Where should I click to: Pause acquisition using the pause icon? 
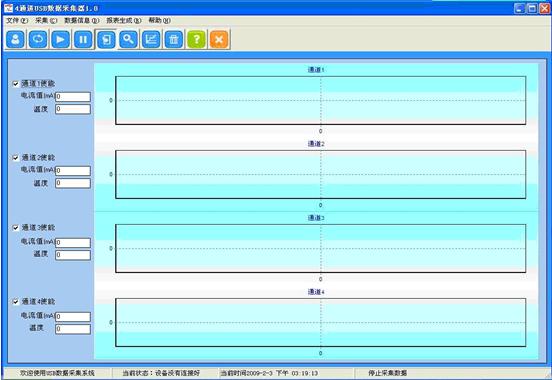coord(83,39)
